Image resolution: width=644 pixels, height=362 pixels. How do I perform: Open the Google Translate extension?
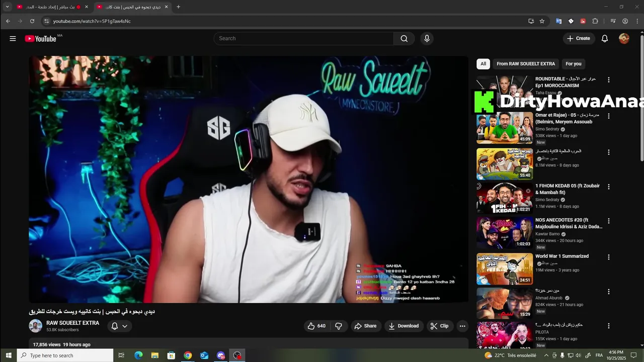click(558, 21)
